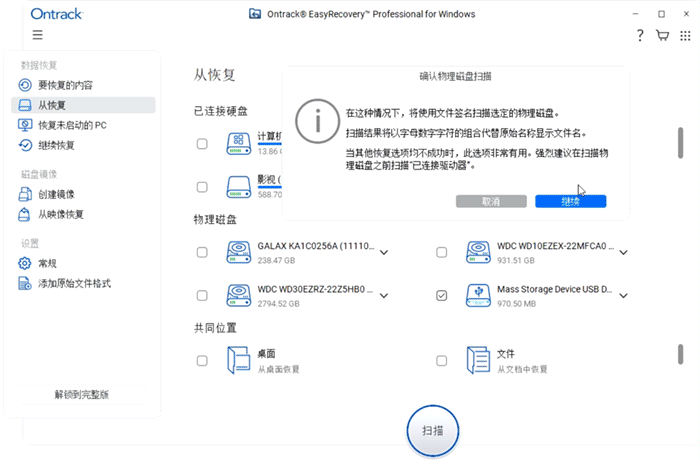Click the 计算机 system drive icon
The width and height of the screenshot is (700, 462).
tap(239, 144)
